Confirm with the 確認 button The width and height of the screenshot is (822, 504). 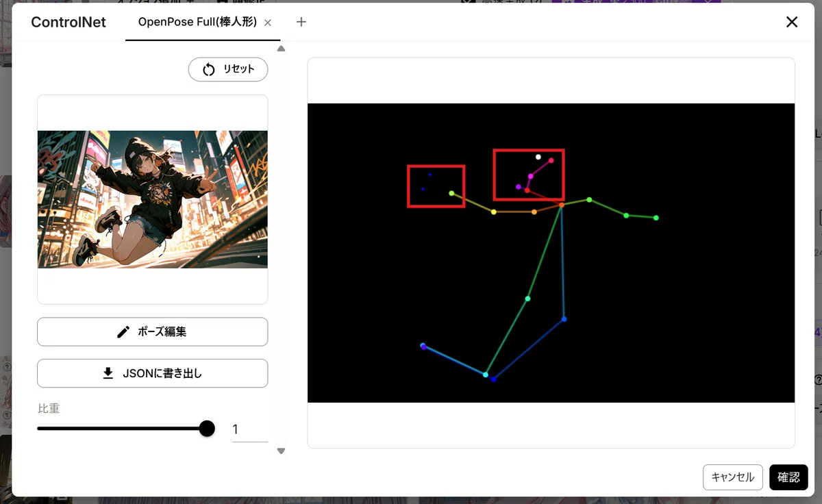[x=788, y=477]
